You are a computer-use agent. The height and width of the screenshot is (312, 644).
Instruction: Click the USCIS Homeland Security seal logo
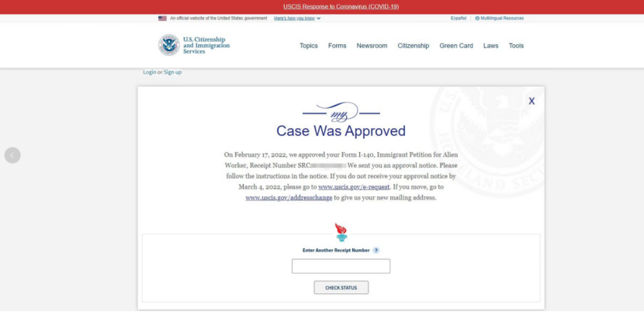click(168, 45)
